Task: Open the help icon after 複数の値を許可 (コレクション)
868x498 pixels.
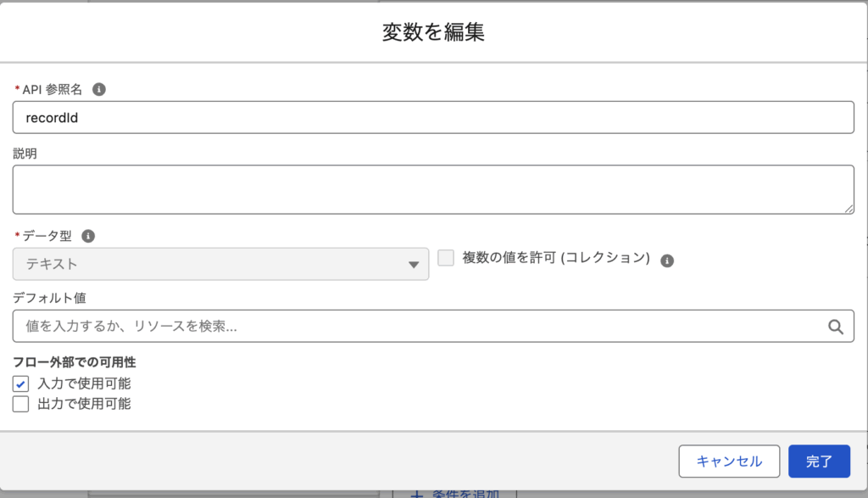Action: pos(667,260)
